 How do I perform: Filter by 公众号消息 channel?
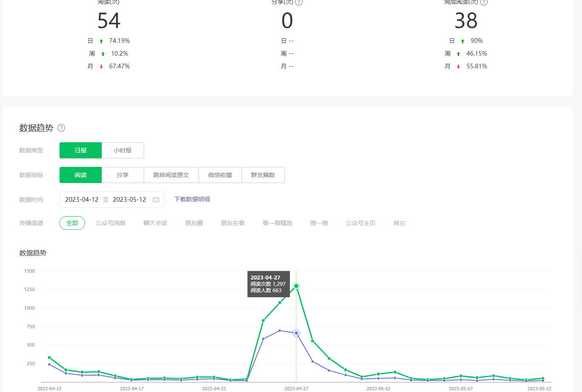(x=111, y=223)
